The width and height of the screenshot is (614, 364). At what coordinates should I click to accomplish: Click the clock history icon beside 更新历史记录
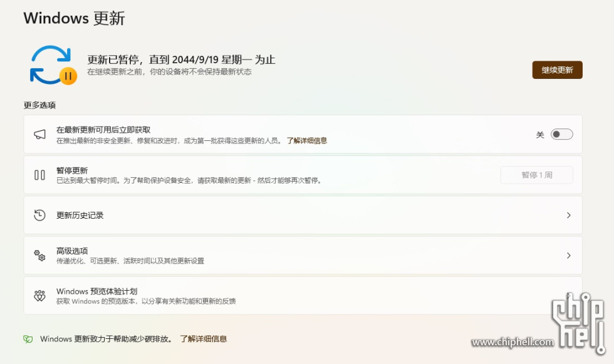pyautogui.click(x=39, y=216)
